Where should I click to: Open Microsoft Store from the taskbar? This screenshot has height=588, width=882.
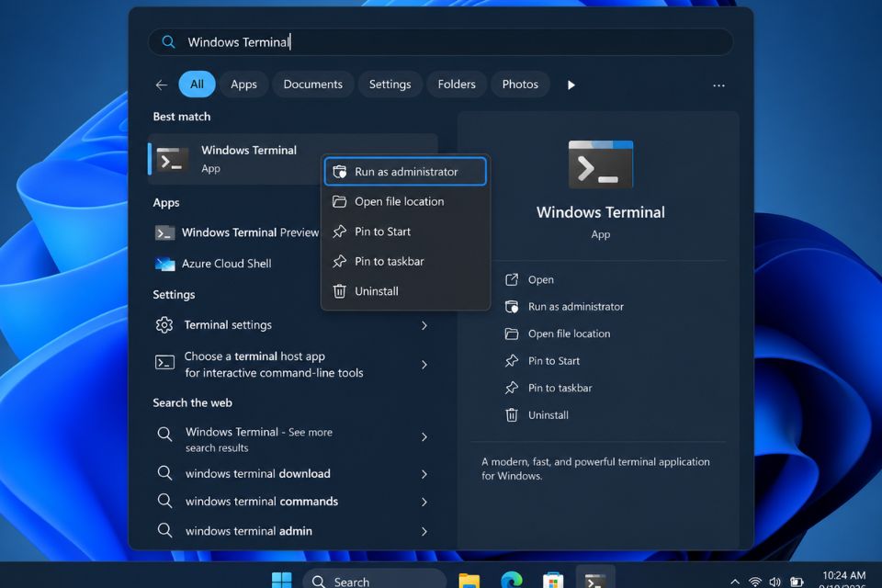tap(553, 581)
